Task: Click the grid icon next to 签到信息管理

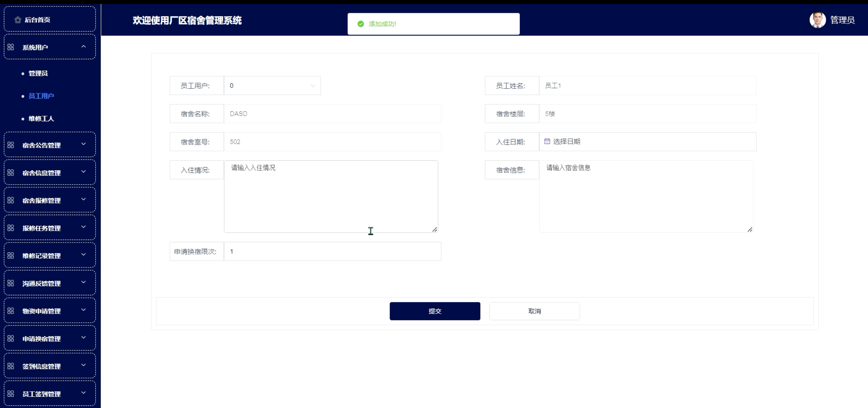Action: point(11,366)
